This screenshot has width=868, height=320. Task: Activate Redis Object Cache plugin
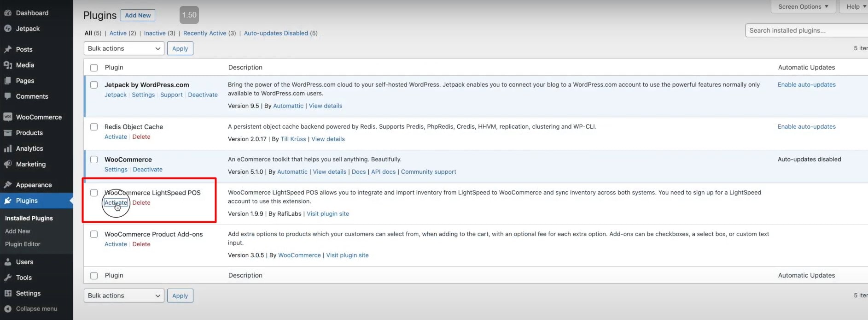point(116,137)
